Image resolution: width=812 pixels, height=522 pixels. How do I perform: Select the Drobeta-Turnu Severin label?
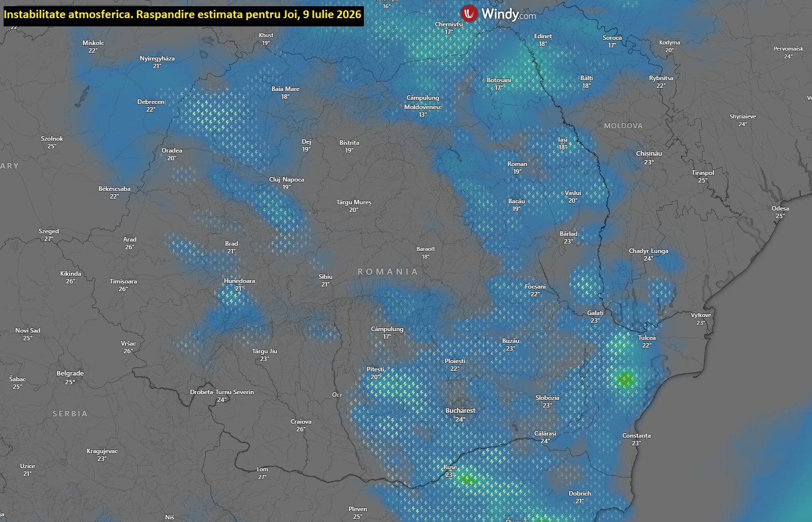coord(222,392)
